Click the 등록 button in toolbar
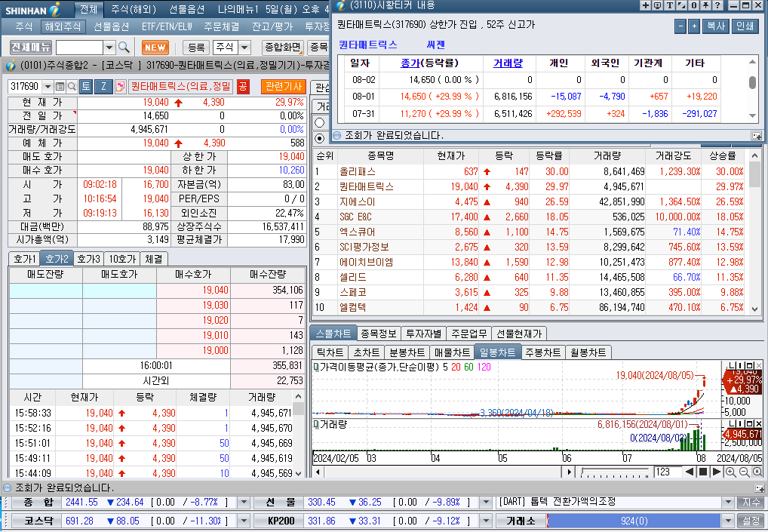 (x=196, y=48)
